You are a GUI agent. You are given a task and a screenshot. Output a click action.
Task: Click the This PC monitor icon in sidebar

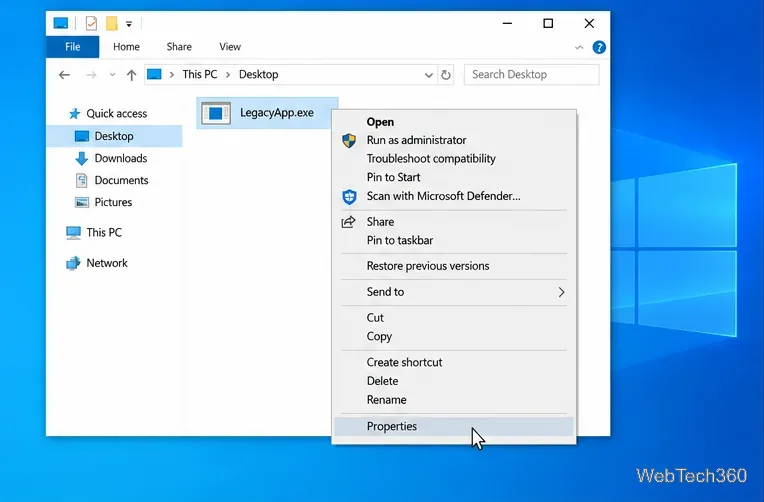(x=74, y=233)
